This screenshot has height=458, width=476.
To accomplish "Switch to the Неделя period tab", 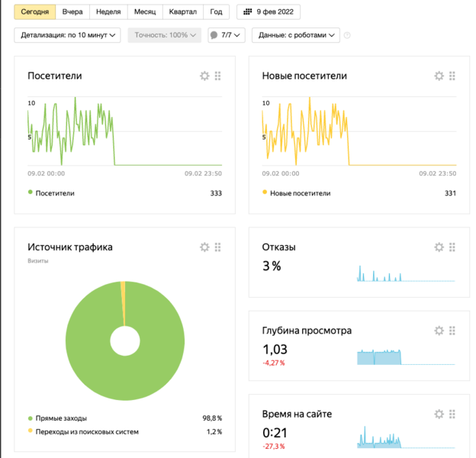I will click(108, 12).
